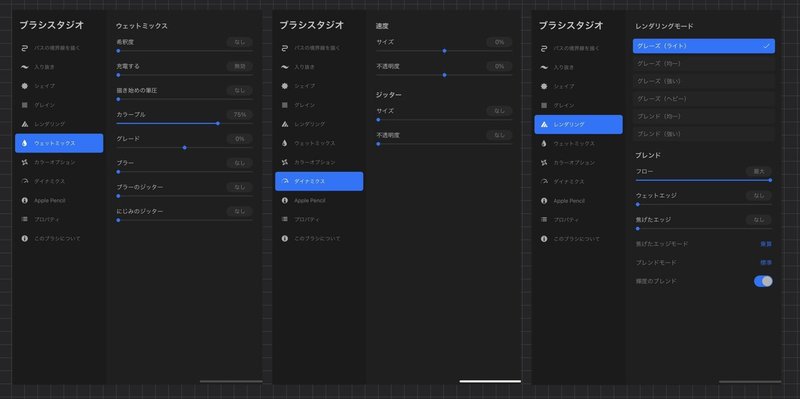The width and height of the screenshot is (800, 399).
Task: Open stroke path icon in right Rendering panel
Action: click(544, 48)
